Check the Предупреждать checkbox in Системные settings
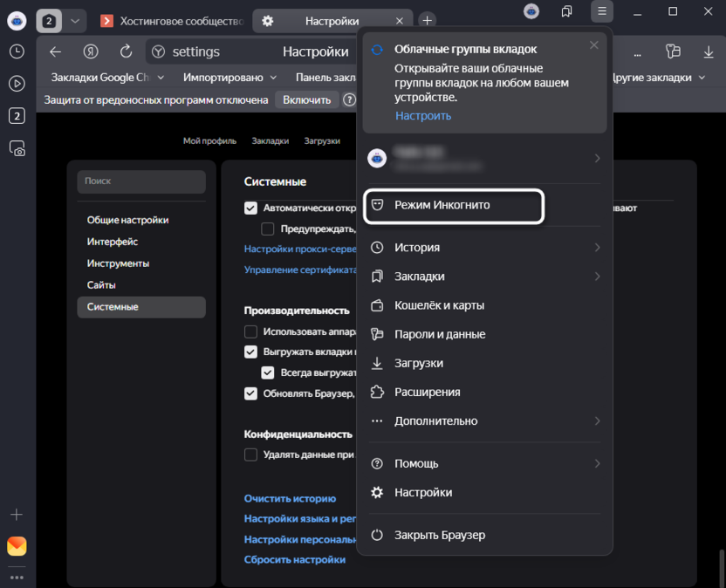 268,229
